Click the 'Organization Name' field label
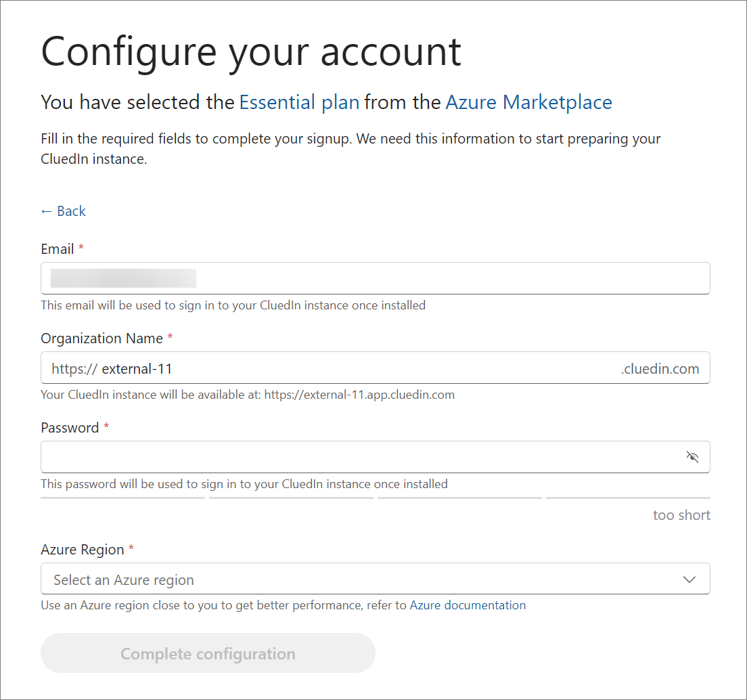The height and width of the screenshot is (700, 747). (102, 338)
